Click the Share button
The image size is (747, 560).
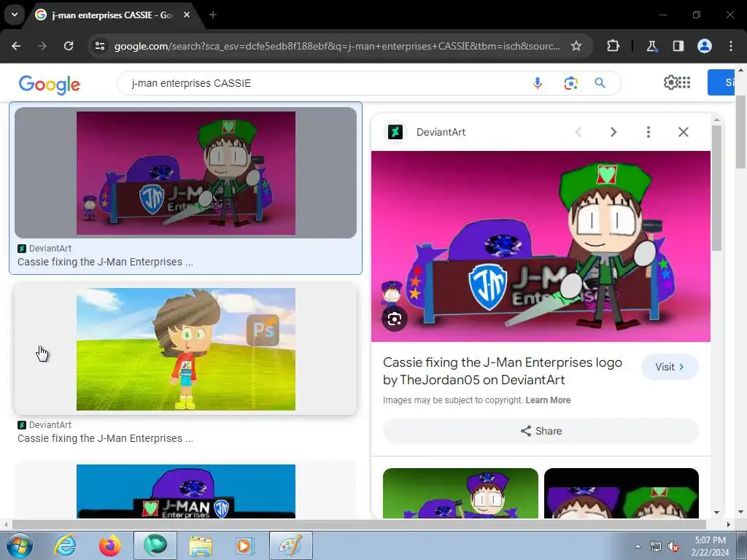point(541,431)
